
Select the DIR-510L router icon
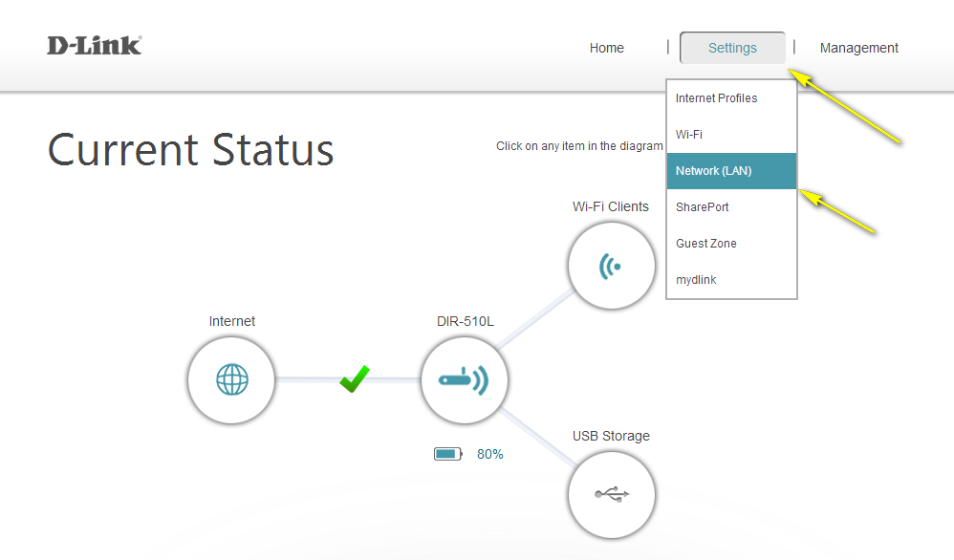pyautogui.click(x=464, y=380)
